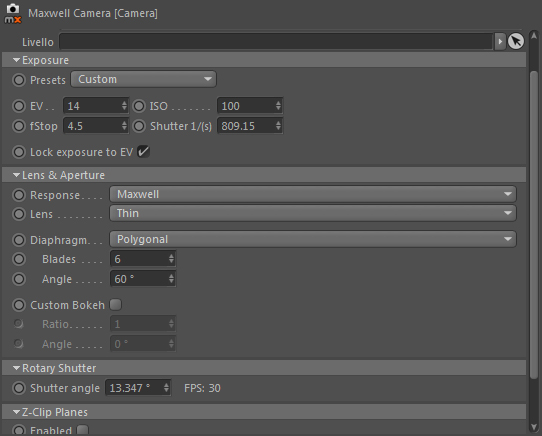Toggle the fStop animation dot
542x436 pixels.
tap(19, 126)
